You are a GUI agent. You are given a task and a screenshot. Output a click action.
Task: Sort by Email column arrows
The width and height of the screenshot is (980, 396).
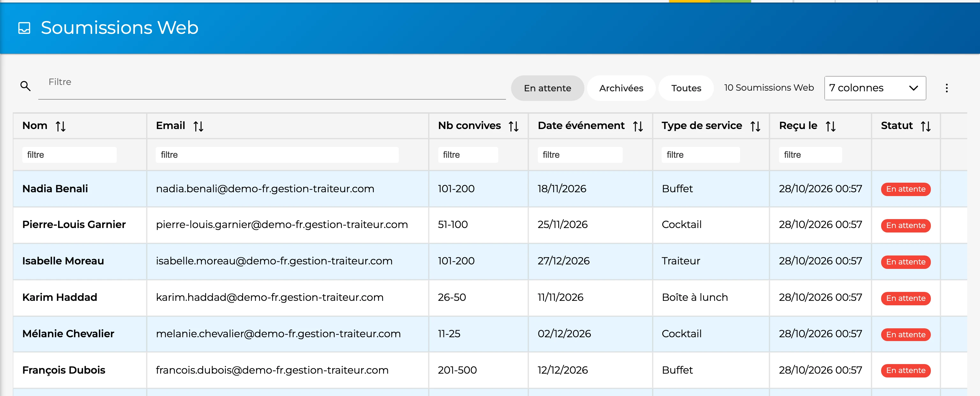pos(198,126)
